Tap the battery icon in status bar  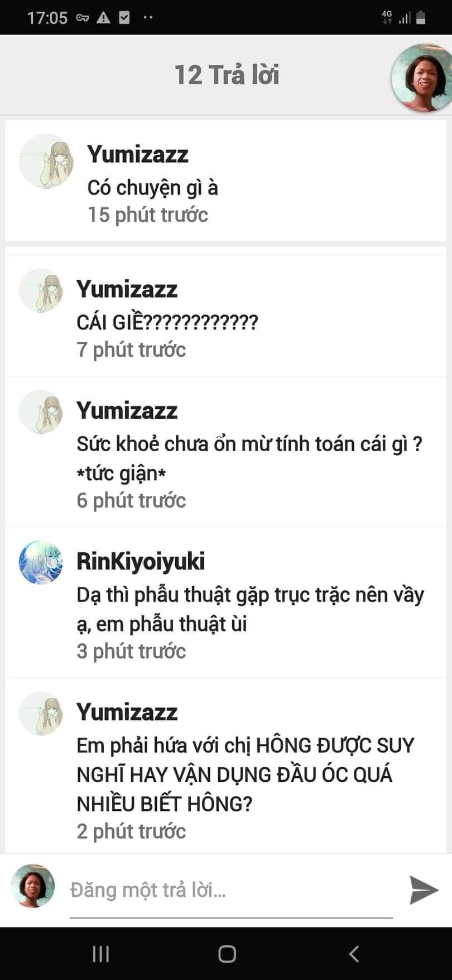(421, 17)
